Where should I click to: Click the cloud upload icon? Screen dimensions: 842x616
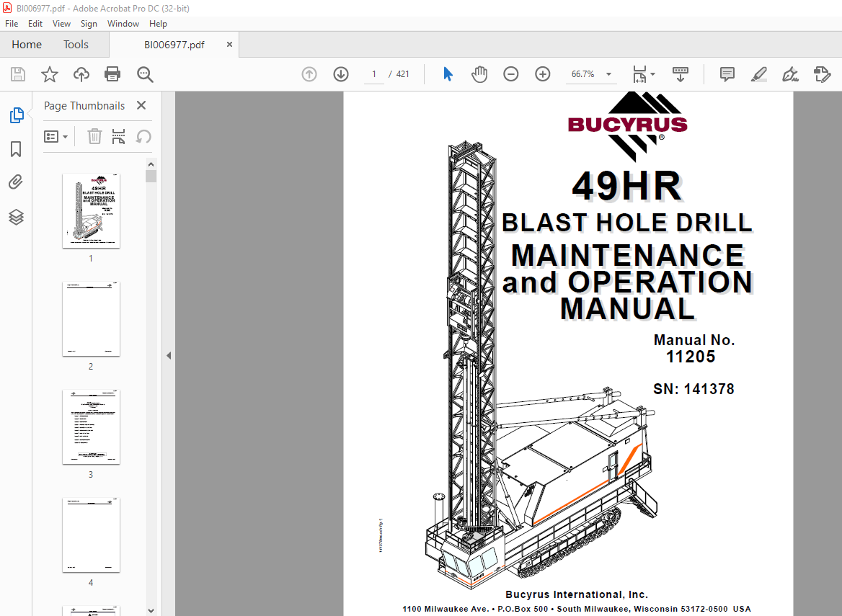coord(81,74)
